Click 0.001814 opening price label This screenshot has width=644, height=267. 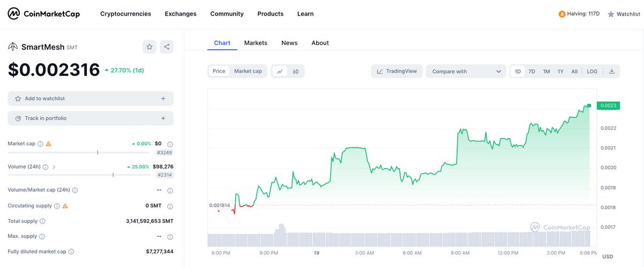pos(219,205)
